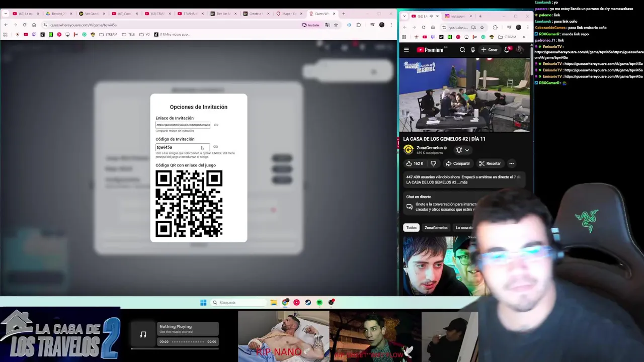
Task: Switch to the Maps tab
Action: pyautogui.click(x=289, y=14)
